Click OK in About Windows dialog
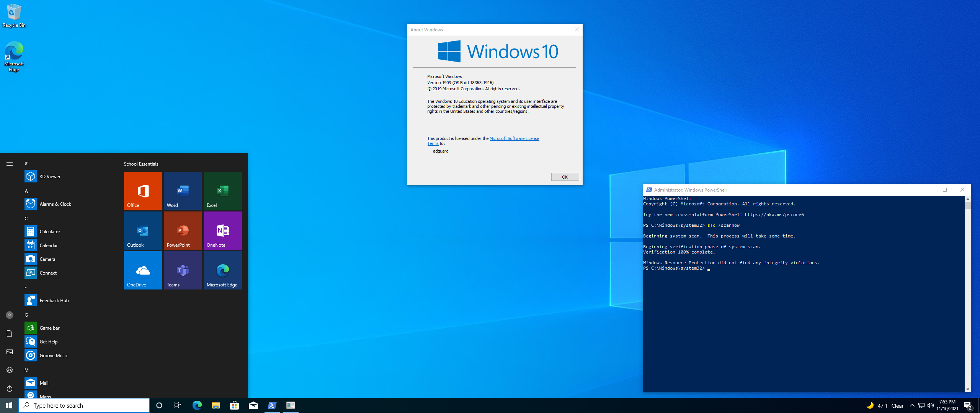Image resolution: width=980 pixels, height=413 pixels. pos(565,177)
